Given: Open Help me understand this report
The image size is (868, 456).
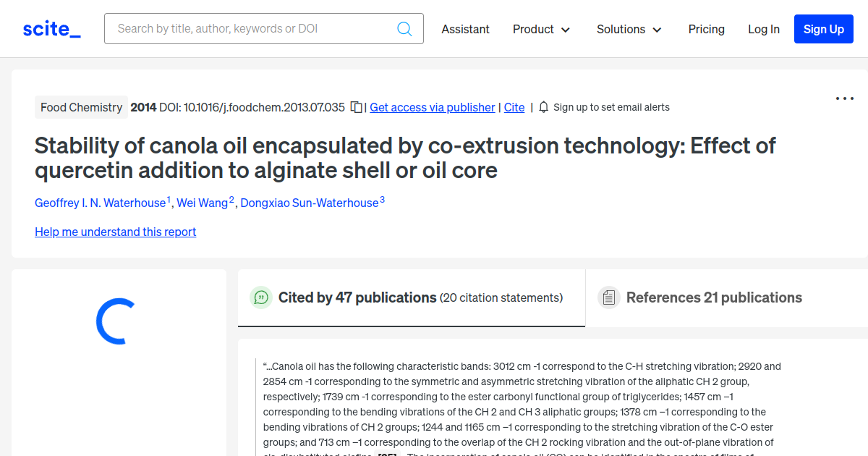Looking at the screenshot, I should [x=115, y=232].
